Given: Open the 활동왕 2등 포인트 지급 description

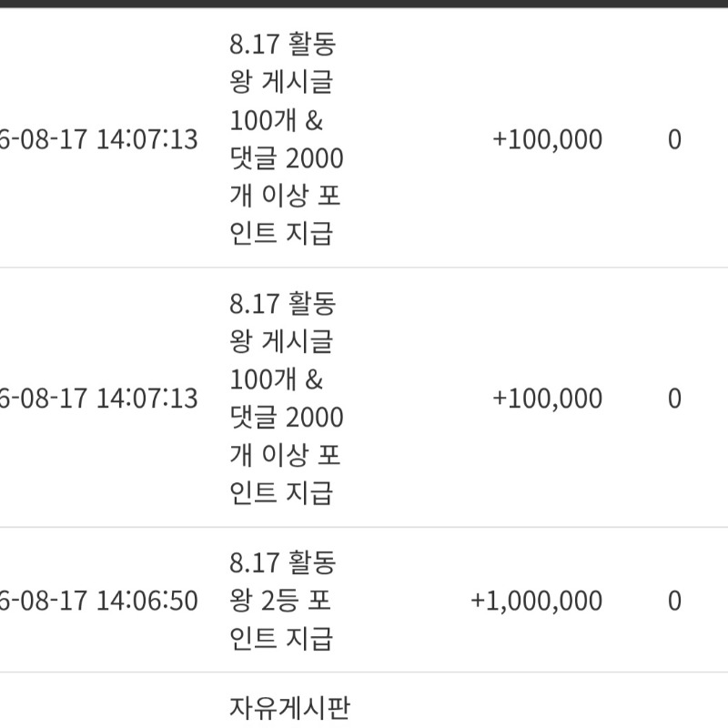Looking at the screenshot, I should 282,601.
